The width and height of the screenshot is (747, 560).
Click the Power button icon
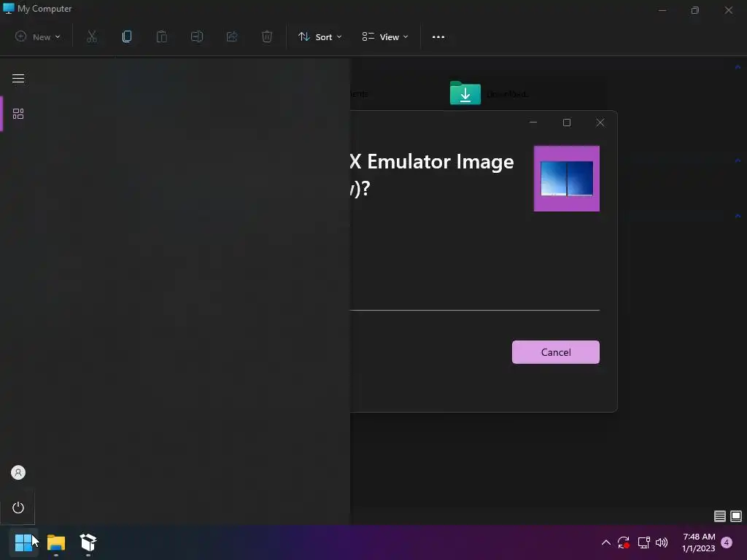point(18,507)
